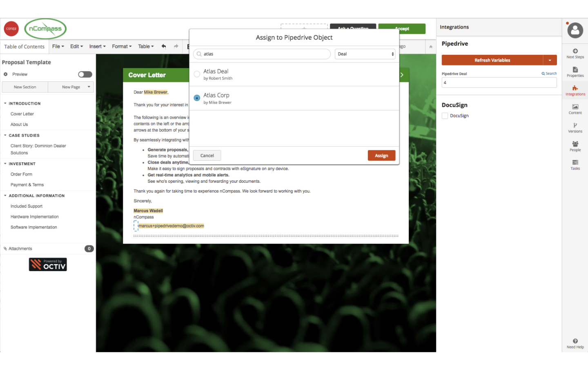The image size is (588, 368).
Task: Open the Deal object type dropdown
Action: (x=365, y=54)
